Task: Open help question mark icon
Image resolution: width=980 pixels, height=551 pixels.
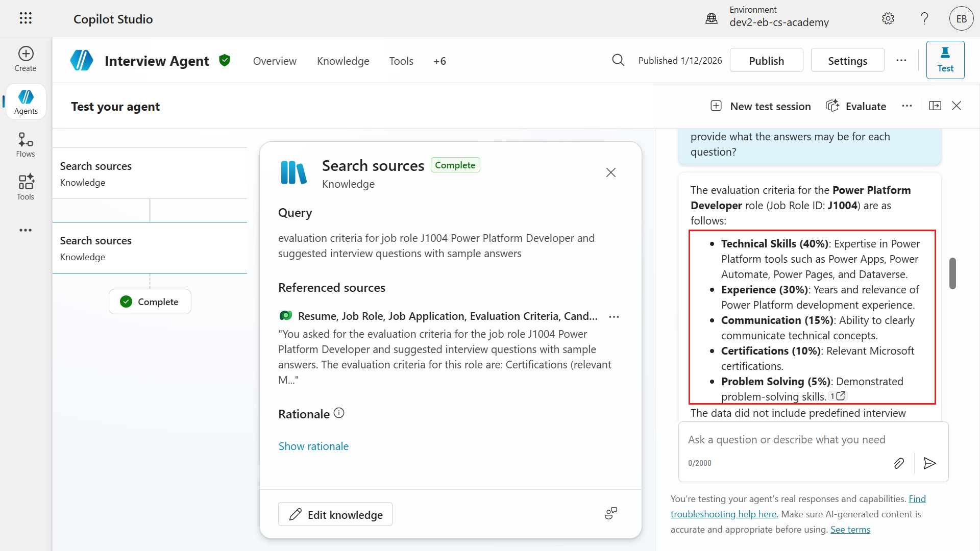Action: point(924,19)
